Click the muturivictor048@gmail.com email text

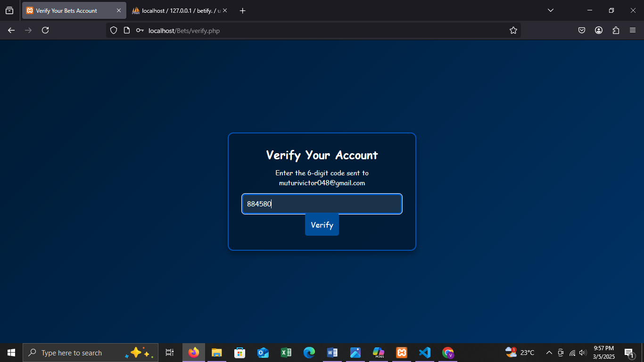tap(322, 183)
